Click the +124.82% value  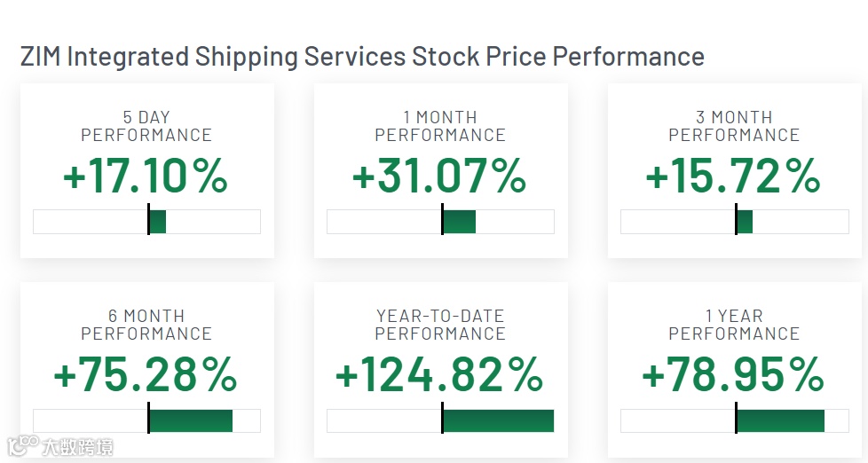click(440, 374)
